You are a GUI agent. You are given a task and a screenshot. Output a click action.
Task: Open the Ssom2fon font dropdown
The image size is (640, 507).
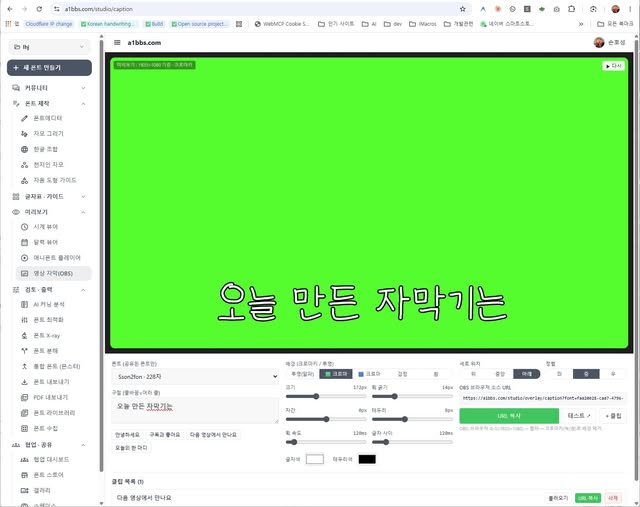(195, 376)
